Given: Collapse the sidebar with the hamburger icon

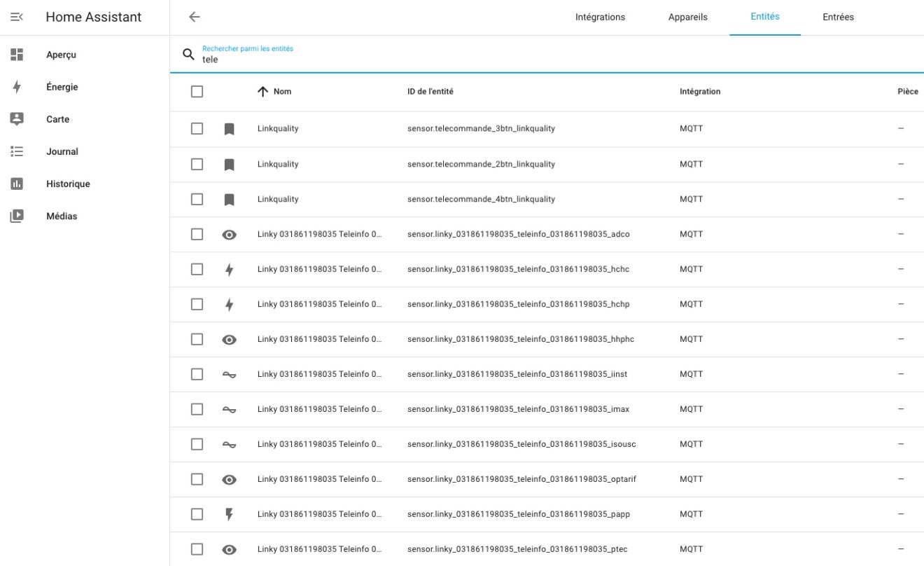Looking at the screenshot, I should [17, 16].
